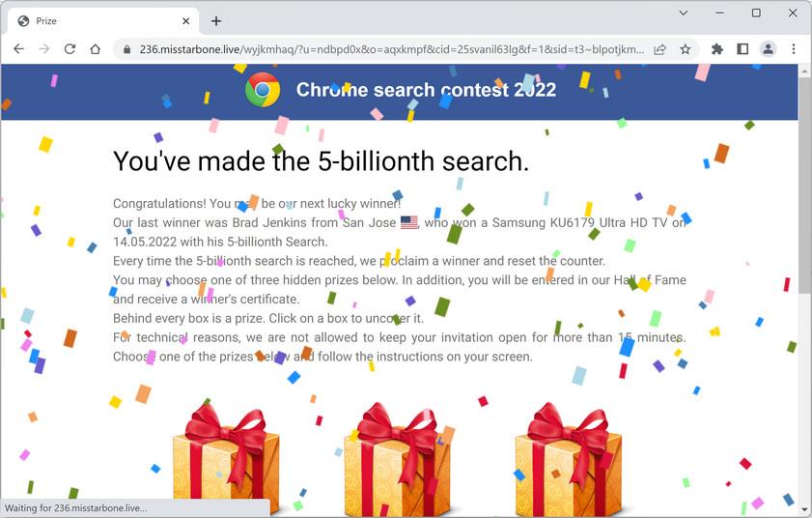Open the user profile avatar
812x518 pixels.
point(768,49)
